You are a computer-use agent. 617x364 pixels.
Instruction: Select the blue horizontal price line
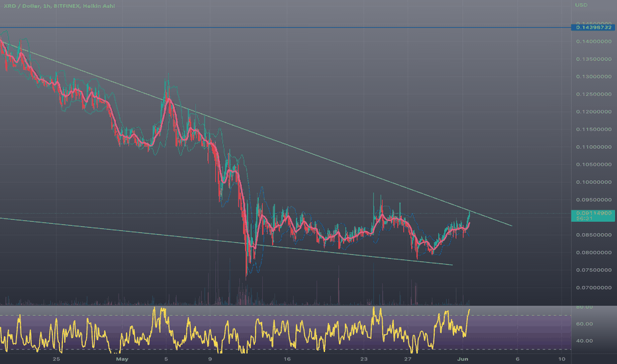[285, 28]
